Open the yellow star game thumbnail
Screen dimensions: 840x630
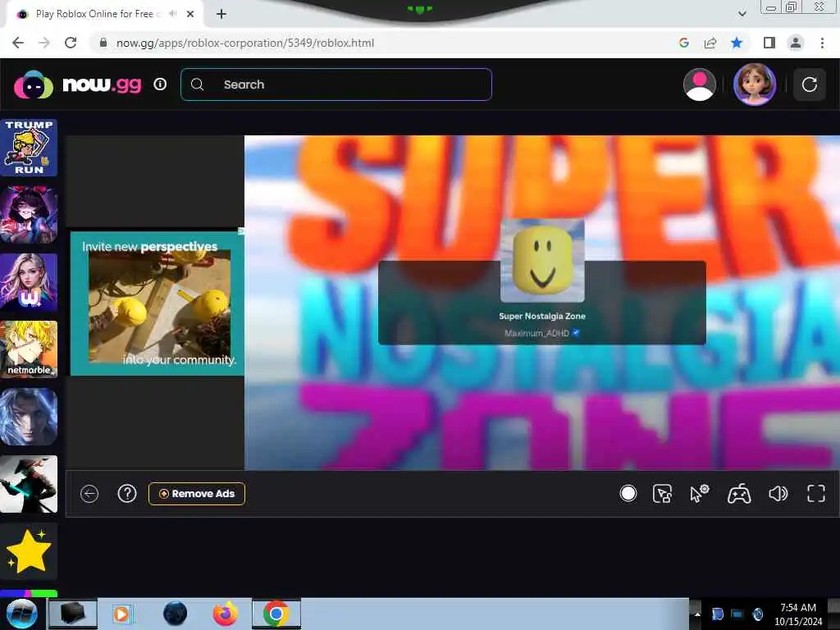click(x=29, y=552)
